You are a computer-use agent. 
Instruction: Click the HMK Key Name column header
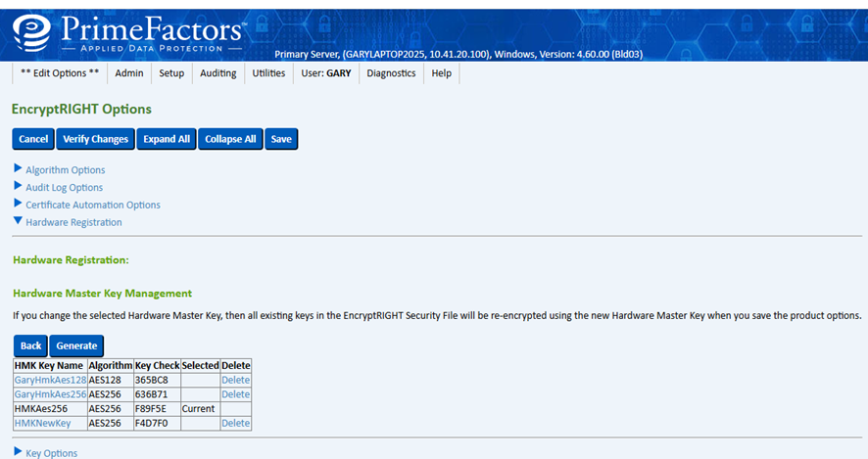click(50, 366)
